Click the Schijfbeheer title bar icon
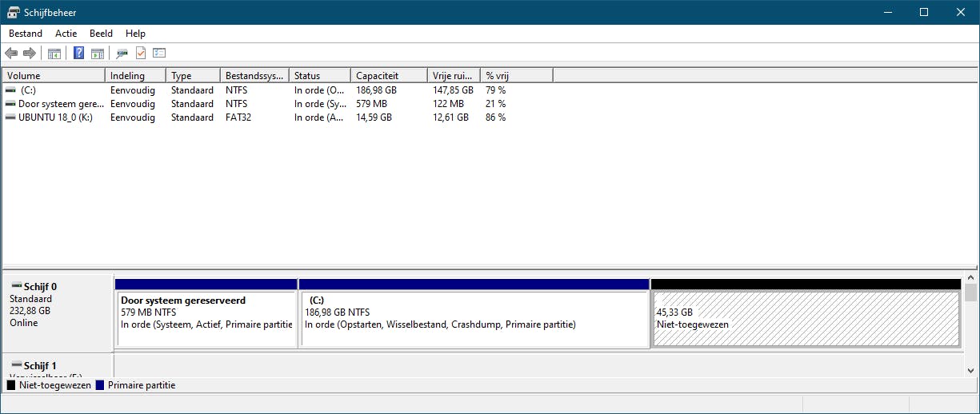 pyautogui.click(x=14, y=12)
